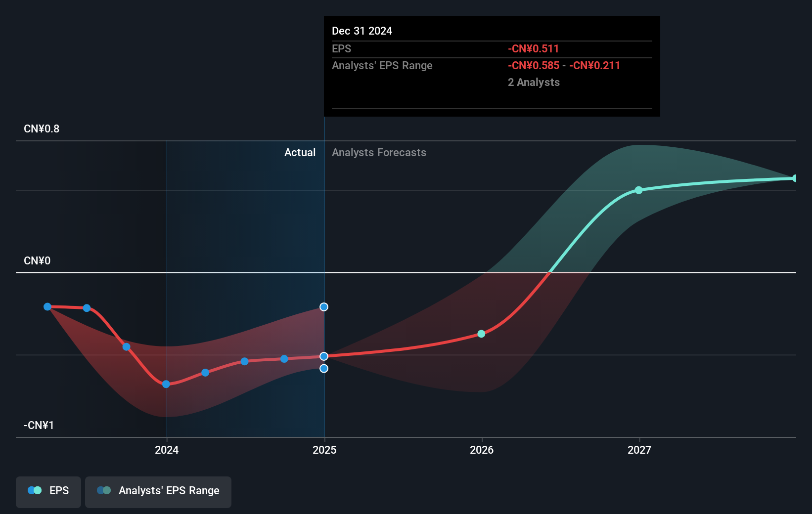Screen dimensions: 812x514
Task: Click the final forecast point at right edge
Action: (x=795, y=178)
